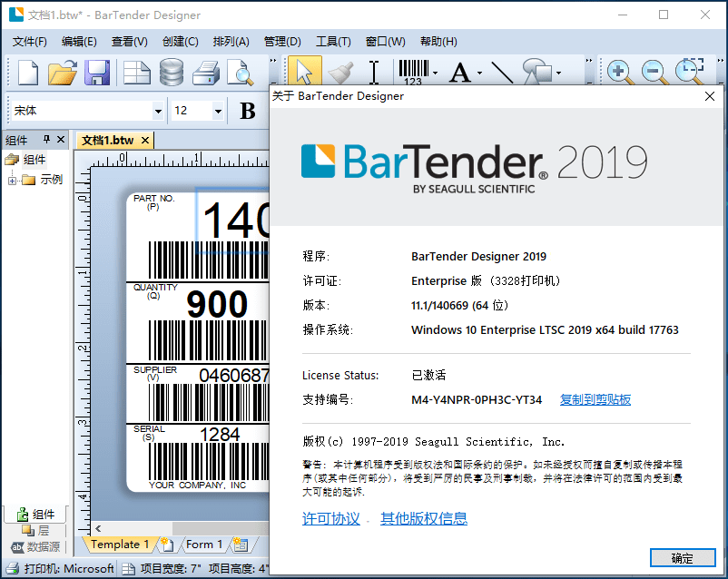Click the Zoom In magnifier
The width and height of the screenshot is (728, 579).
(620, 73)
